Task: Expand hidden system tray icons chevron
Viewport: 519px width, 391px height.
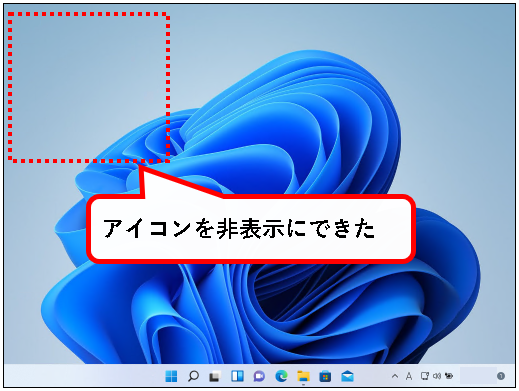Action: pos(395,376)
